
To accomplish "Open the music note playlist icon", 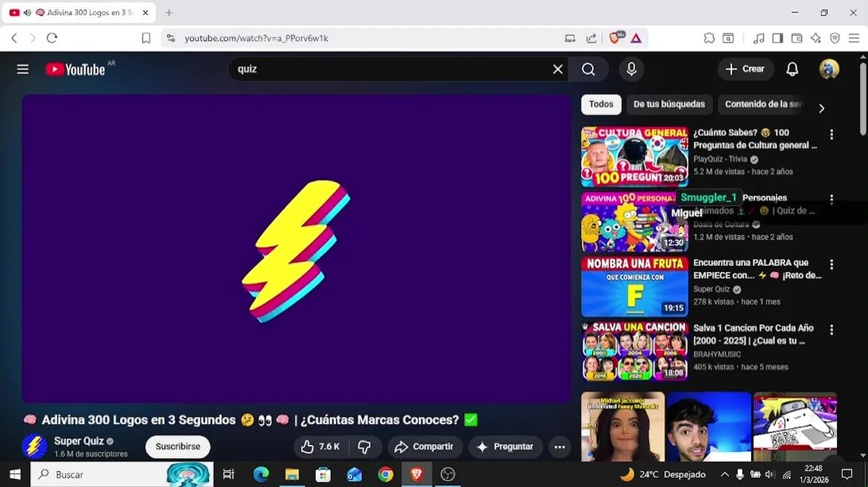I will 758,38.
